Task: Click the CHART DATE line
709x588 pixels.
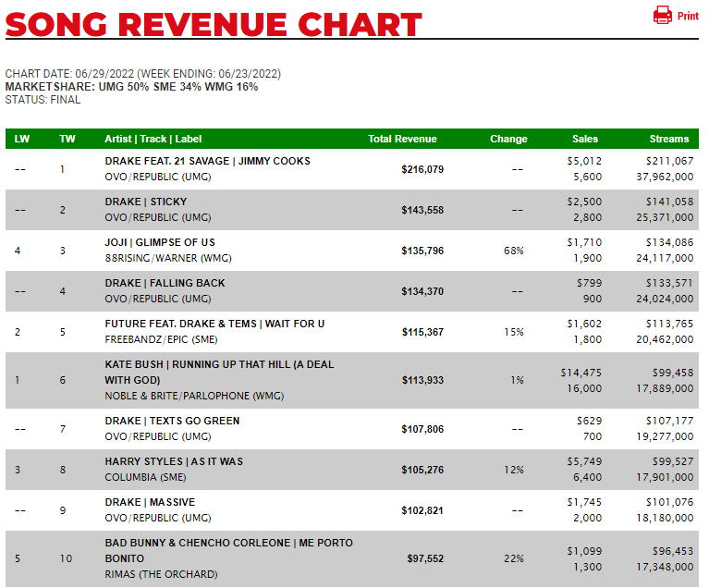Action: 143,74
